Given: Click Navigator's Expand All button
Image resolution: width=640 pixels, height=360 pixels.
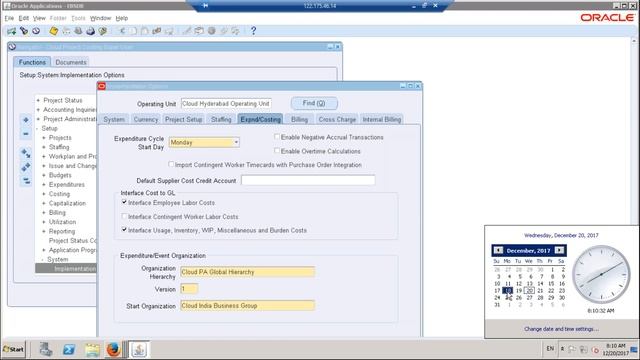Looking at the screenshot, I should pyautogui.click(x=26, y=167).
